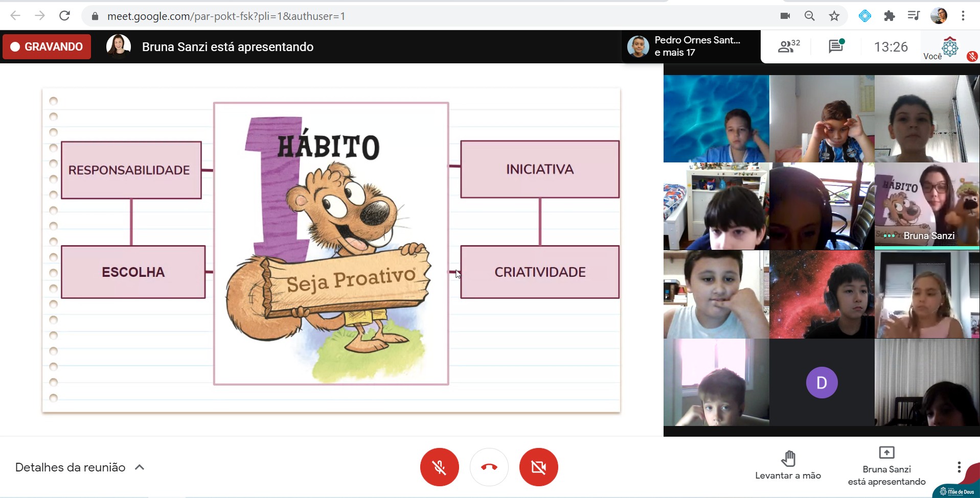The width and height of the screenshot is (980, 498).
Task: Open the Meet more options three-dot menu
Action: coord(959,467)
